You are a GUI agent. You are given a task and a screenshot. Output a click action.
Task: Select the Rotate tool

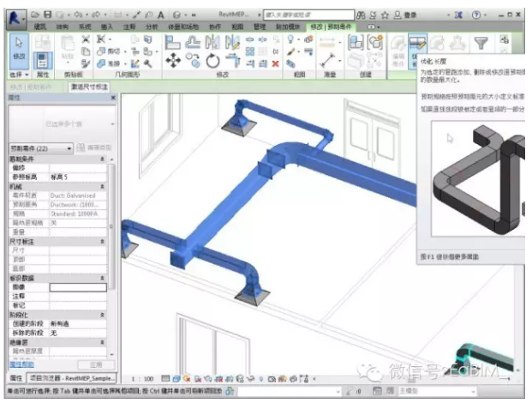pos(212,61)
